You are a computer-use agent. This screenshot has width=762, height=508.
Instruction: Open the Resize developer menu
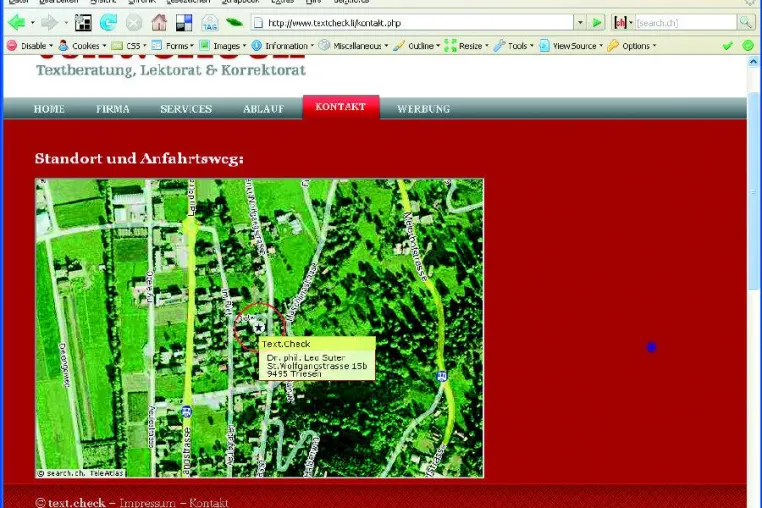pyautogui.click(x=466, y=46)
